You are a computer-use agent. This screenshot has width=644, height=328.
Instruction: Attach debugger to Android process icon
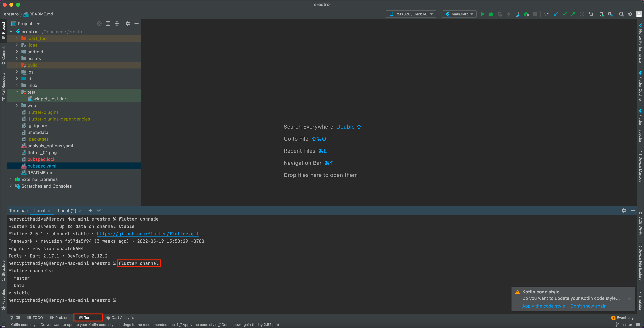(526, 14)
